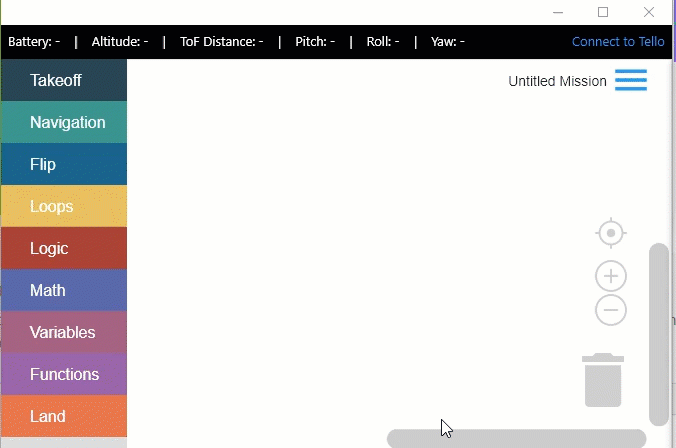Screen dimensions: 676x448
Task: Open the Takeoff block category
Action: (x=64, y=80)
